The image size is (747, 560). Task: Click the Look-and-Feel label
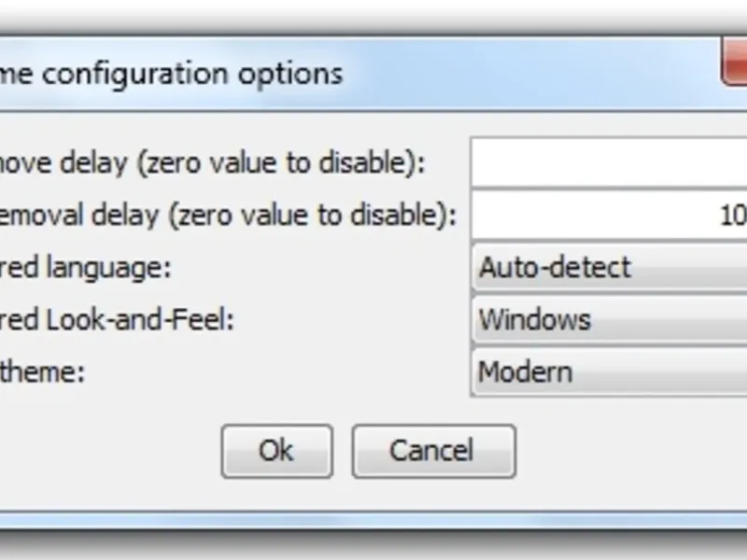[116, 320]
